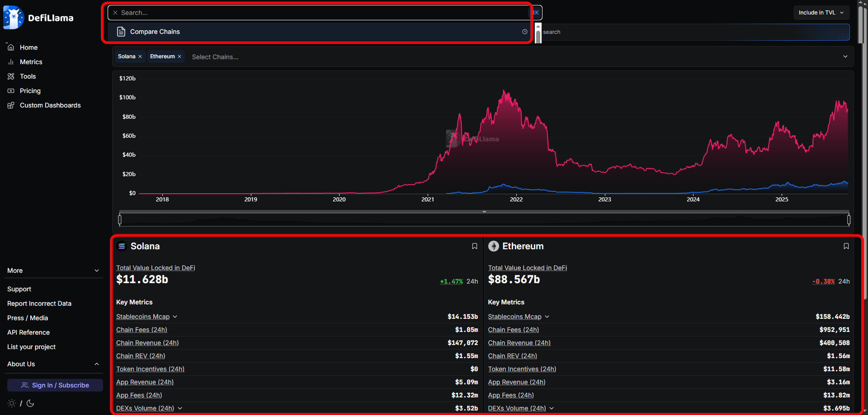The image size is (868, 415).
Task: Switch to dark mode moon icon
Action: (x=30, y=403)
